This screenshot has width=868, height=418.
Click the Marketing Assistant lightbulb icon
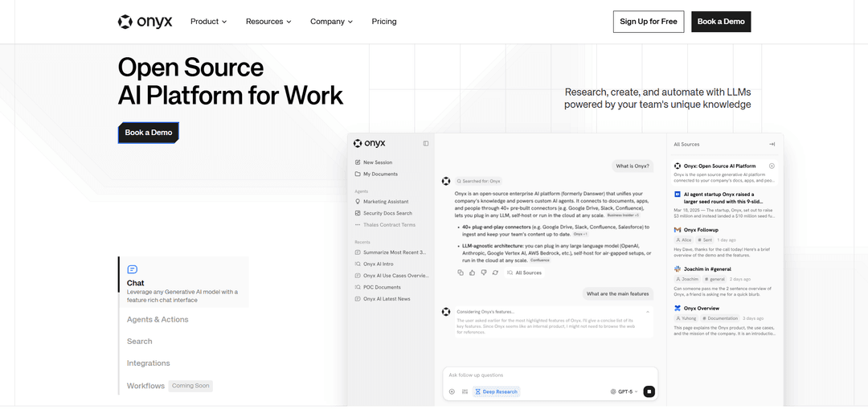point(358,202)
